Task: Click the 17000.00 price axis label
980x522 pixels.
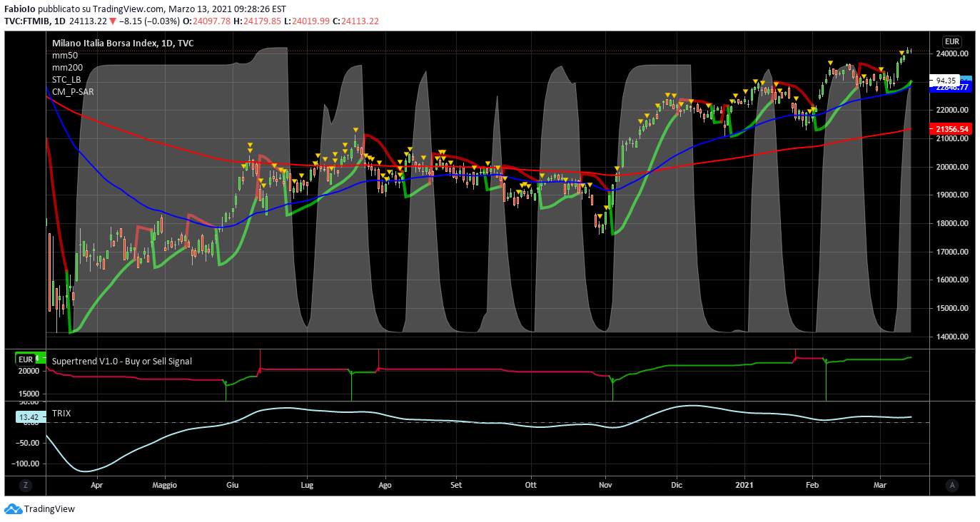Action: 953,252
